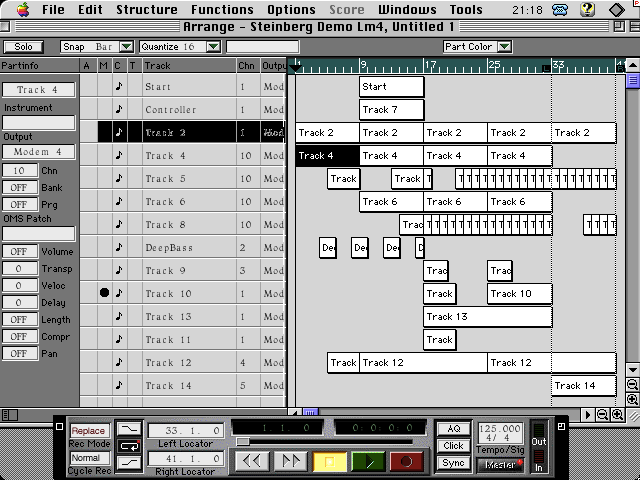Mute Track 12 in the M column

coord(104,362)
